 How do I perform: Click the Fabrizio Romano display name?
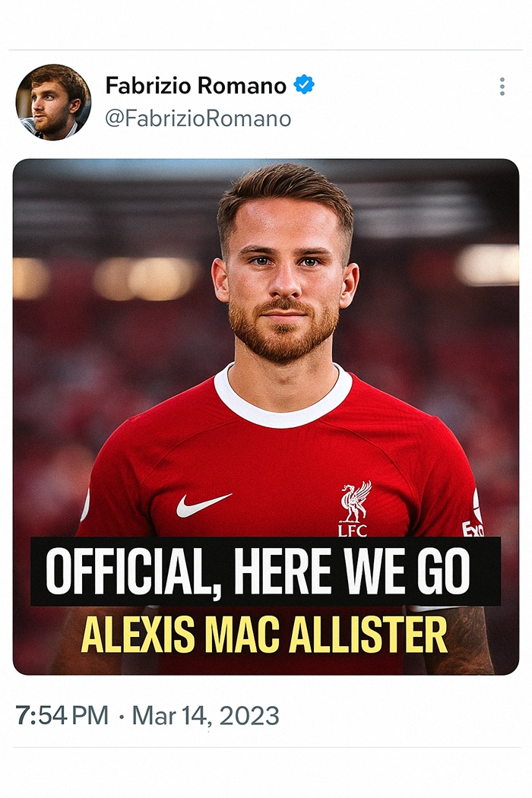point(196,85)
